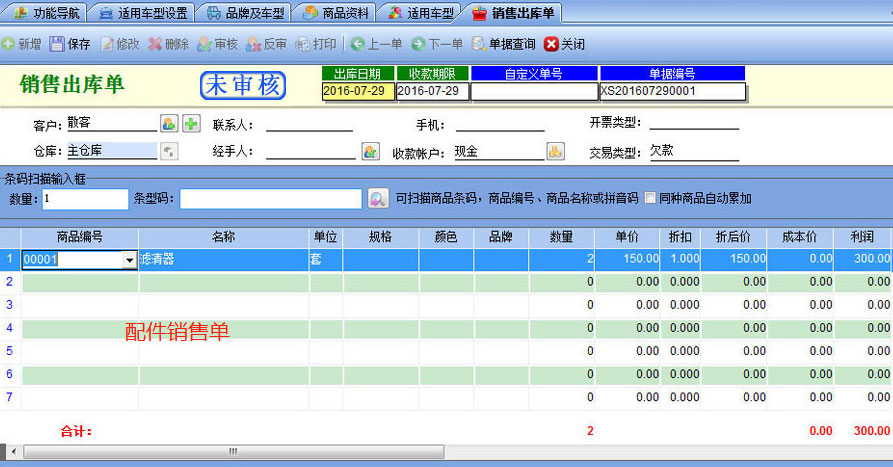Open 单据查询 document search

(x=479, y=44)
